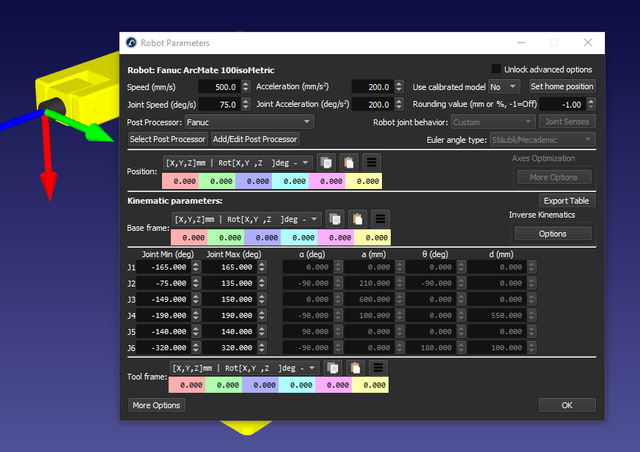The image size is (640, 452).
Task: Click Set home position button
Action: [x=562, y=87]
